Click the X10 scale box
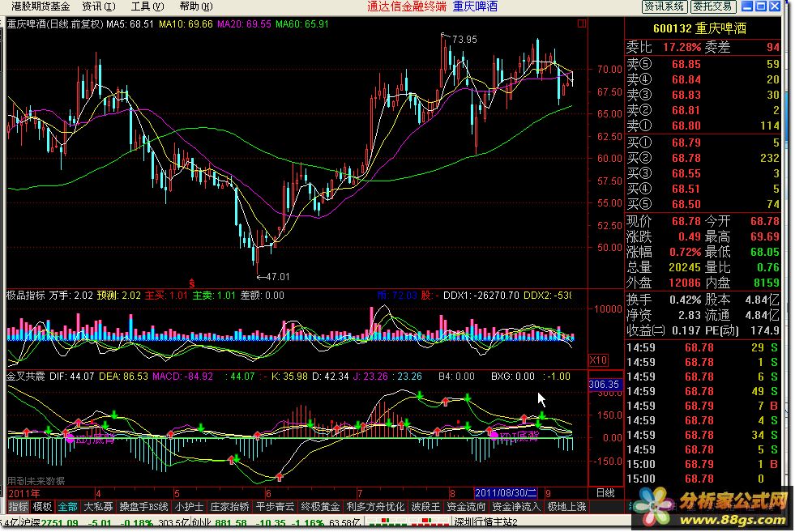The image size is (795, 532). 598,360
